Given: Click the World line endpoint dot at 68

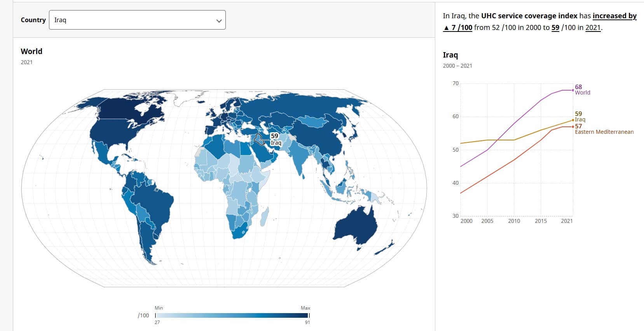Looking at the screenshot, I should pos(573,90).
